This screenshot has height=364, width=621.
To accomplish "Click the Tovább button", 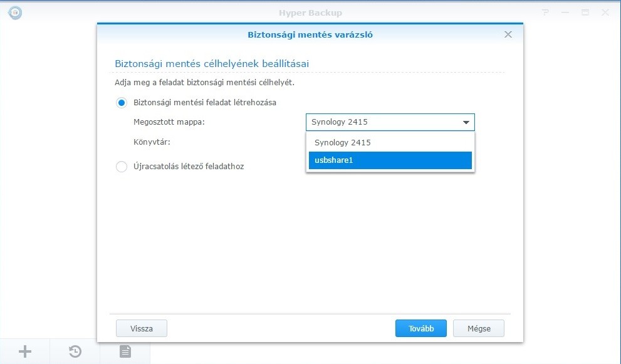I will [x=421, y=328].
